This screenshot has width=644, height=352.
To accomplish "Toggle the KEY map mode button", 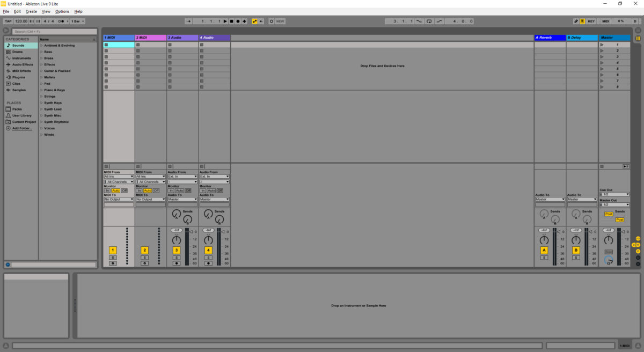I will (591, 21).
